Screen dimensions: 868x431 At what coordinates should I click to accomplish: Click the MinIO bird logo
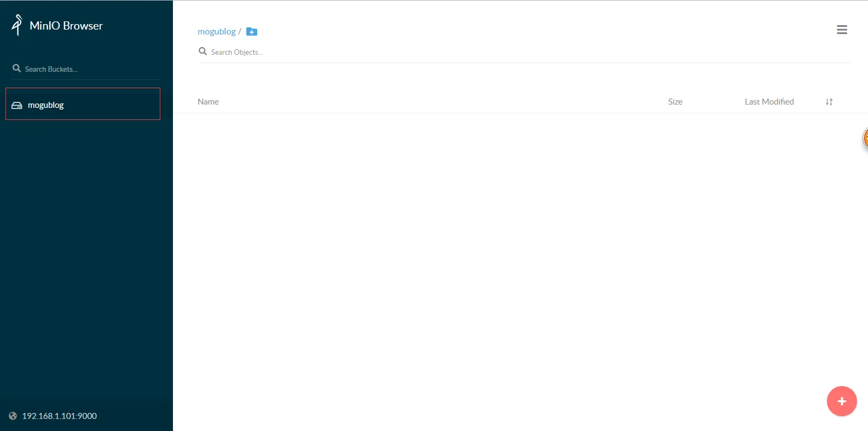click(17, 25)
